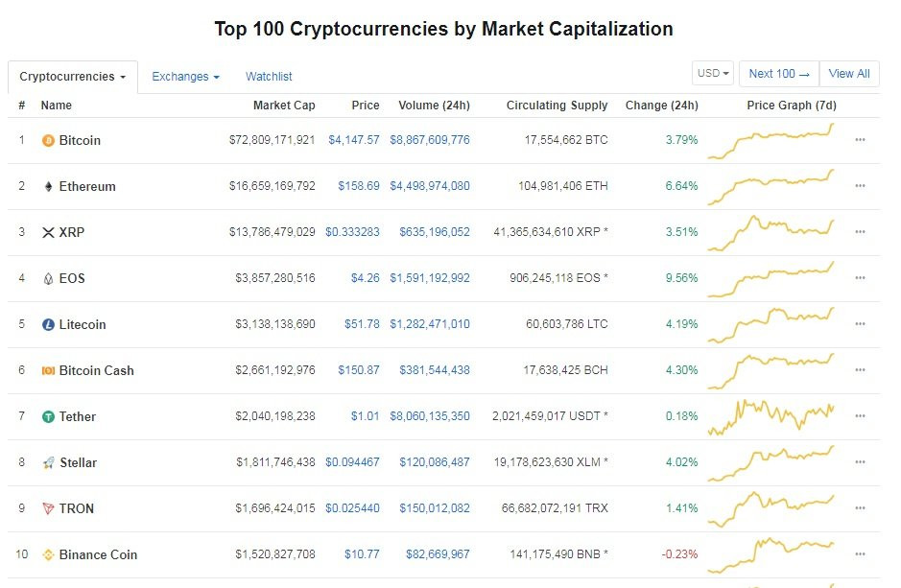Expand the Exchanges dropdown
The width and height of the screenshot is (901, 588).
[185, 77]
